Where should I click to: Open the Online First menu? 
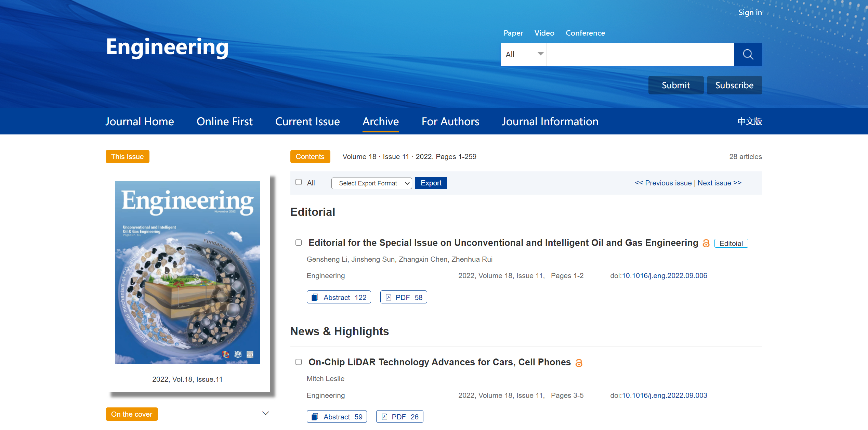coord(225,121)
